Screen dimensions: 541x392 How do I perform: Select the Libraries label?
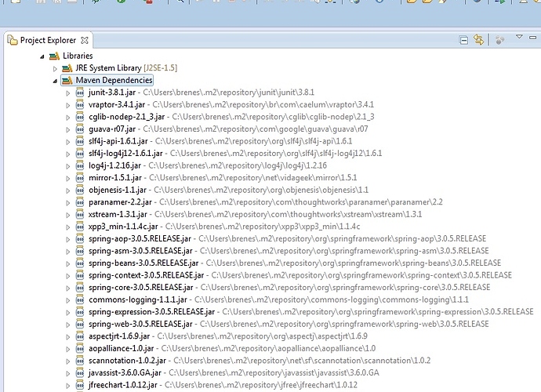78,56
